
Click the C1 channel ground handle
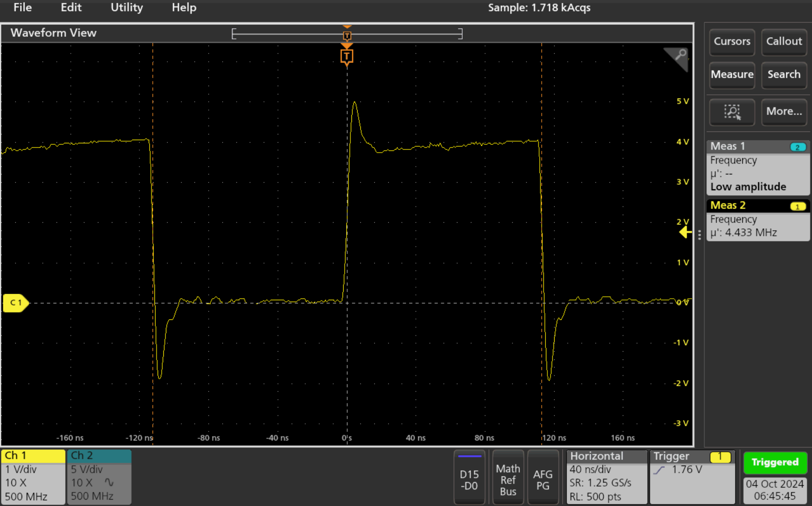coord(15,303)
